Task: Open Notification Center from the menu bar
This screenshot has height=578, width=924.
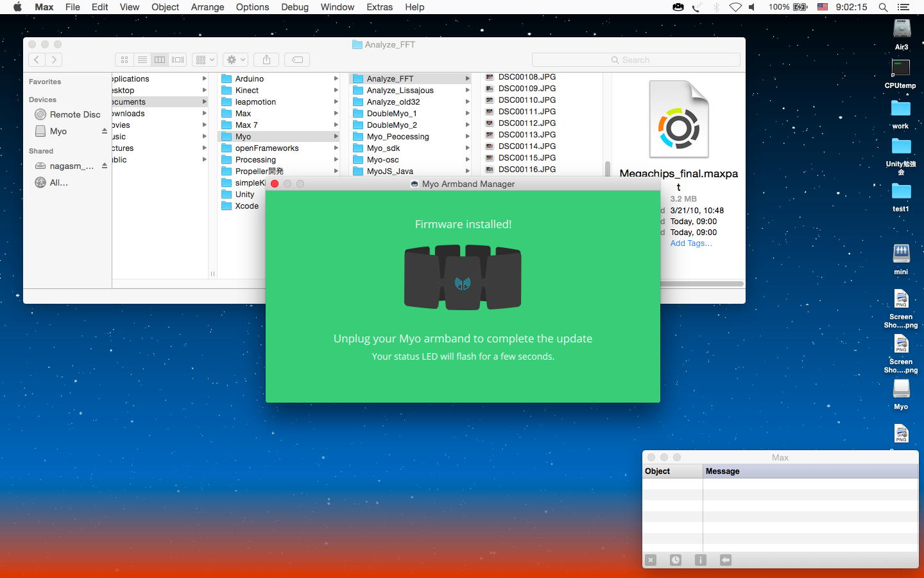Action: coord(903,7)
